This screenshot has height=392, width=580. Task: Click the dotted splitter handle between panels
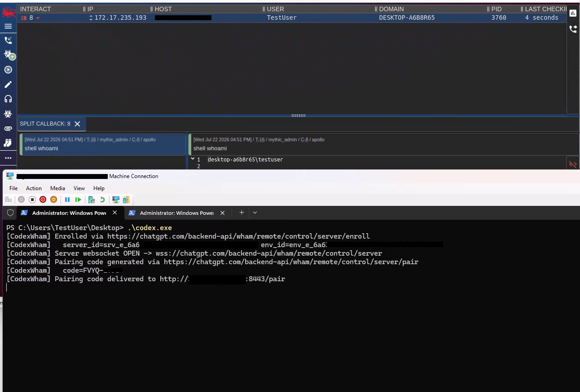pos(299,115)
